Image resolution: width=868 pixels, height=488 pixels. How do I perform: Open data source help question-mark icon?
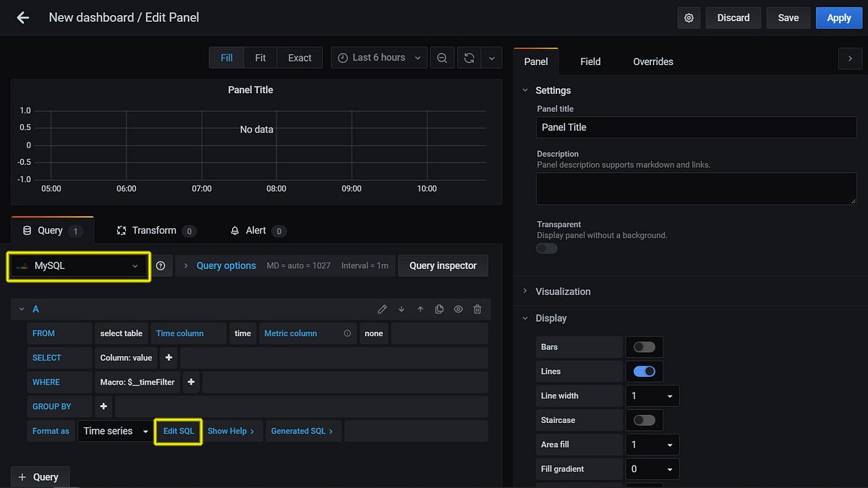[x=161, y=266]
